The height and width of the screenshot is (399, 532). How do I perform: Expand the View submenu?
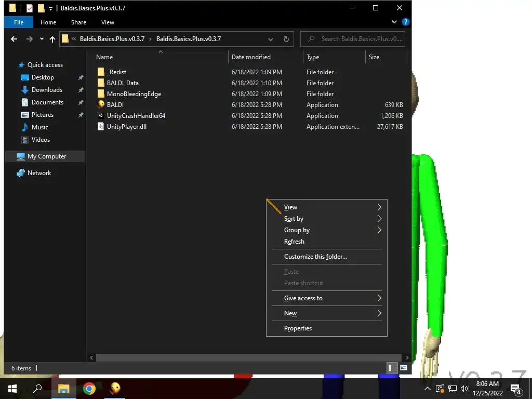pos(327,207)
